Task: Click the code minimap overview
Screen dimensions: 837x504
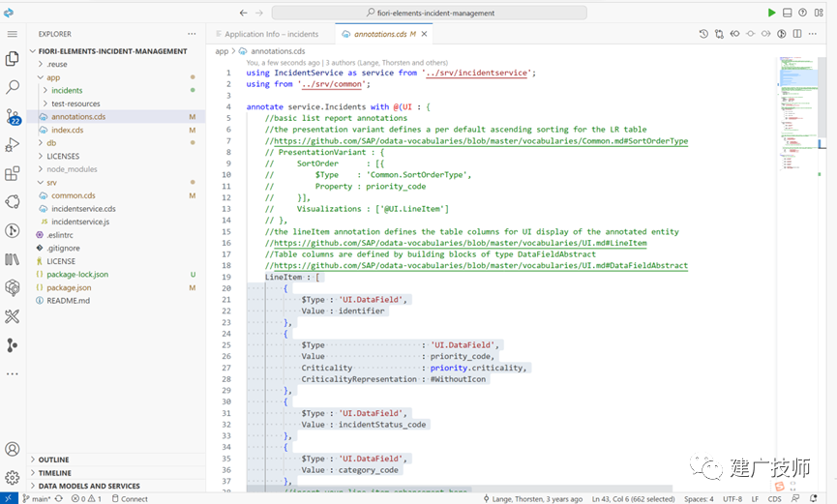Action: pos(798,115)
